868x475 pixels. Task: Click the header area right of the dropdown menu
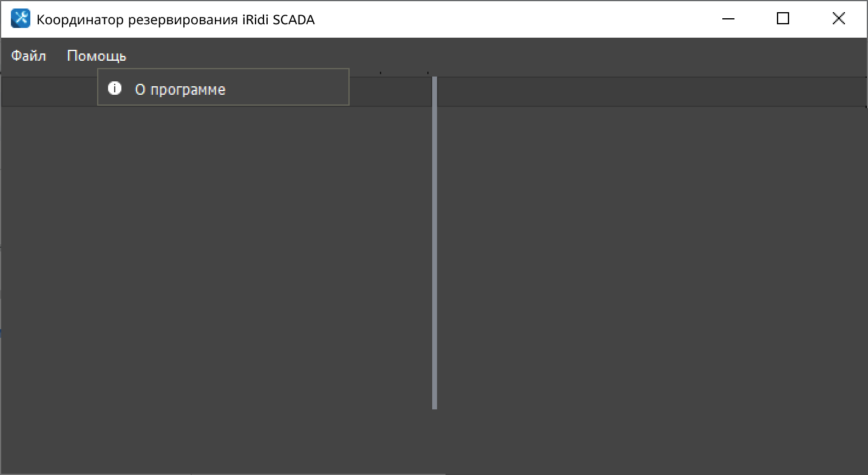390,92
